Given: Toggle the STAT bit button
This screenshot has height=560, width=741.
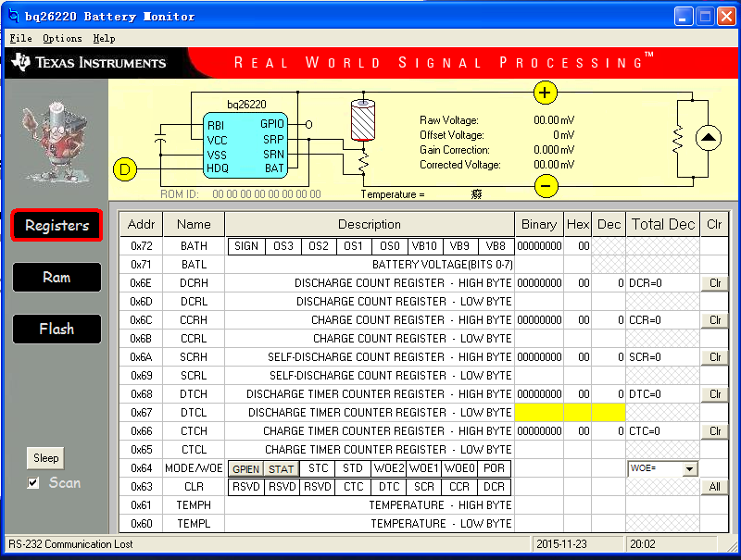Looking at the screenshot, I should (x=282, y=469).
